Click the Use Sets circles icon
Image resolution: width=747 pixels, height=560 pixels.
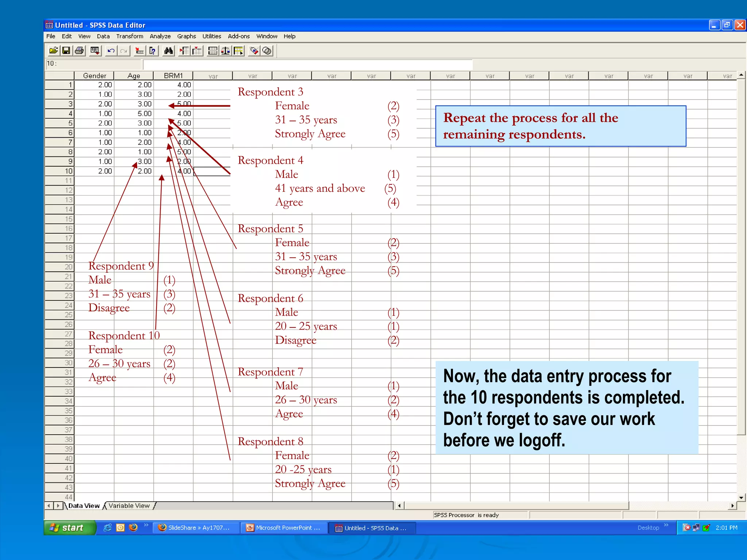coord(267,51)
